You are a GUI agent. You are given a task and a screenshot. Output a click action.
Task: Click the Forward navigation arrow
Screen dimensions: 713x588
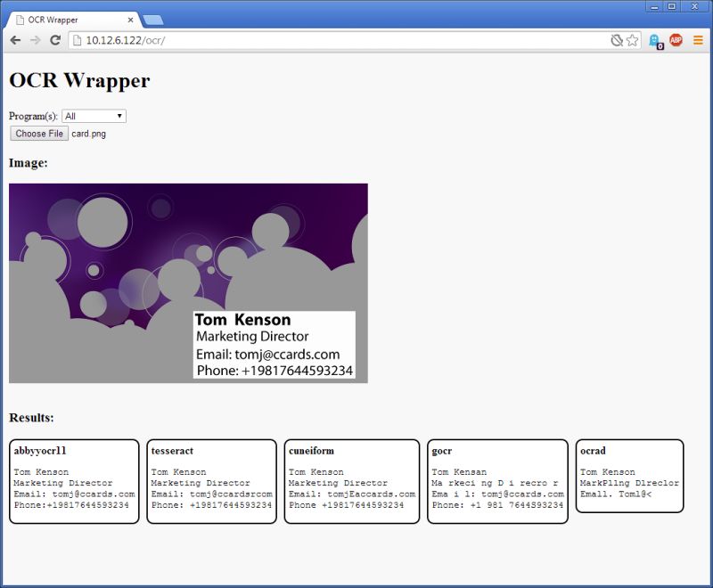point(36,39)
